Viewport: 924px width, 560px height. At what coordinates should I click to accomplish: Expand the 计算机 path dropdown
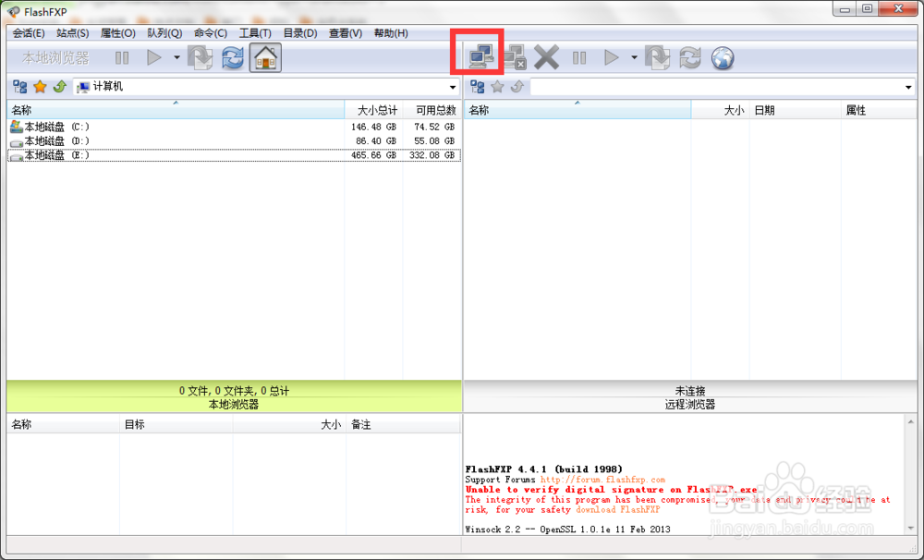tap(453, 87)
